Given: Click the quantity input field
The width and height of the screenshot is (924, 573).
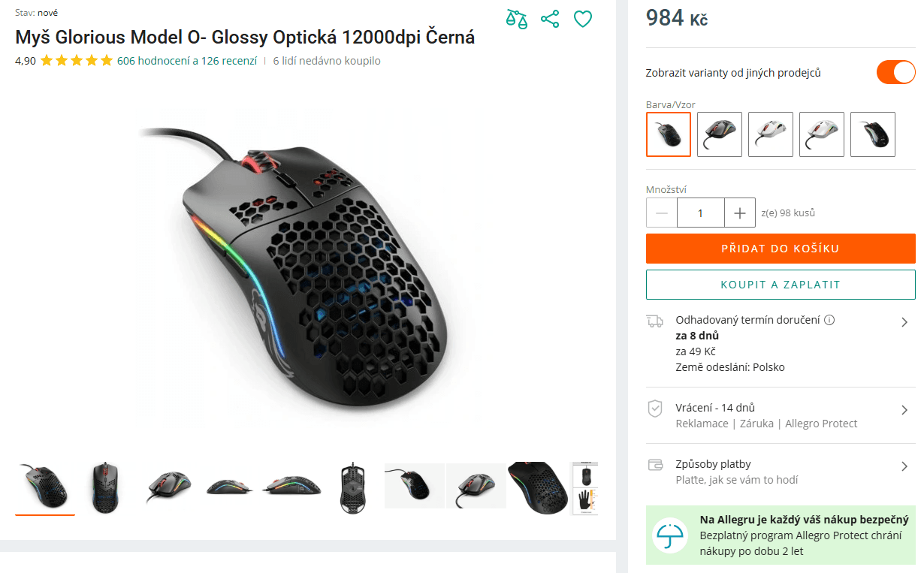Looking at the screenshot, I should (x=701, y=213).
